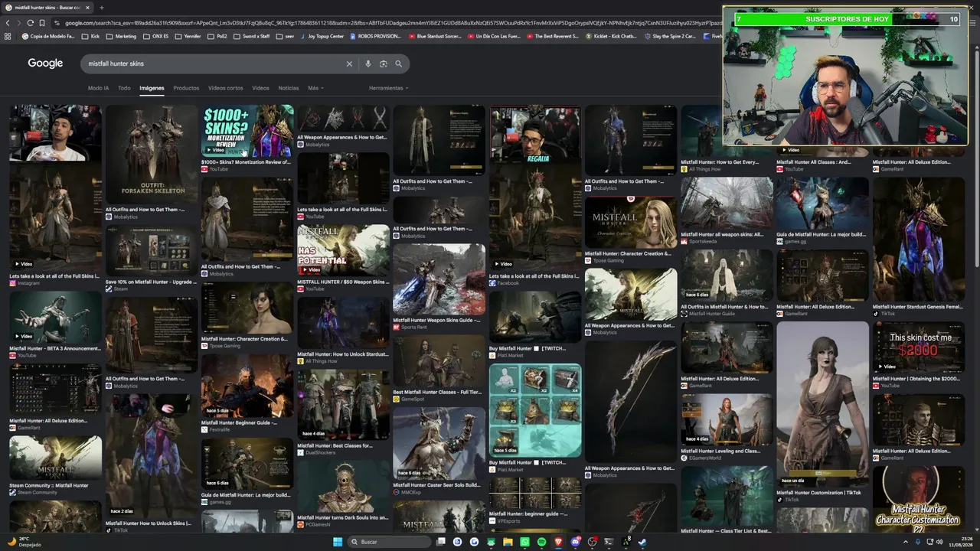Edit the Google search query field
980x551 pixels.
point(214,64)
